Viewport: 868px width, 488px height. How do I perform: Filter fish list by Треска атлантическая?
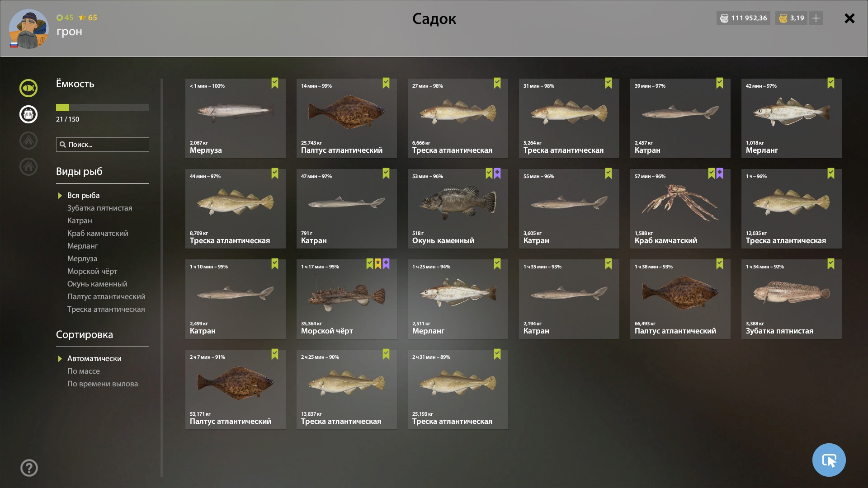pos(106,309)
